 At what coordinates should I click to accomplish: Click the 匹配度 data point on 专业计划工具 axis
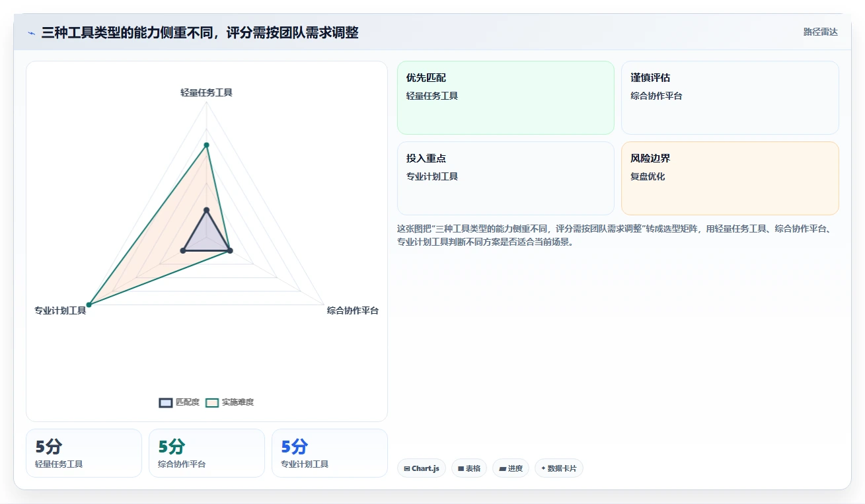point(183,250)
